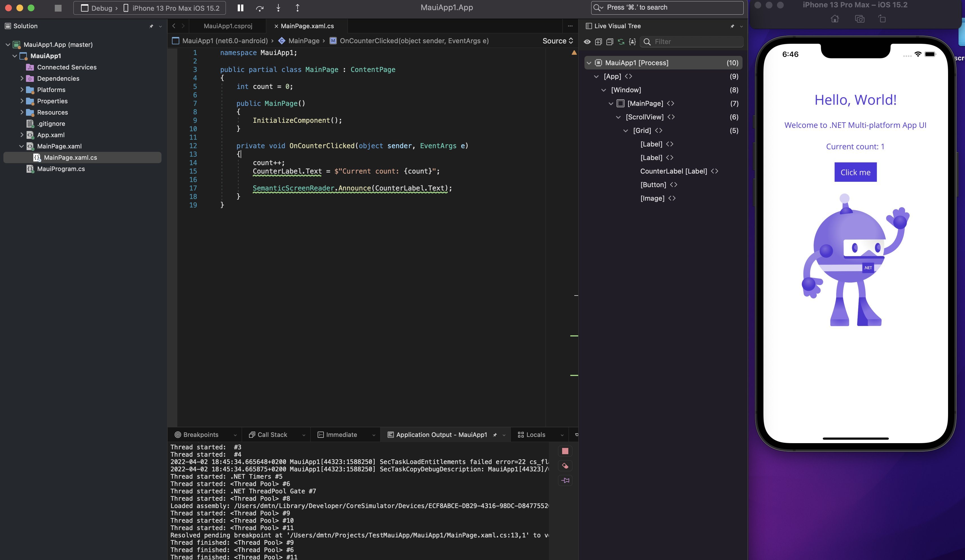Expand the Platforms folder
The width and height of the screenshot is (965, 560).
tap(22, 89)
